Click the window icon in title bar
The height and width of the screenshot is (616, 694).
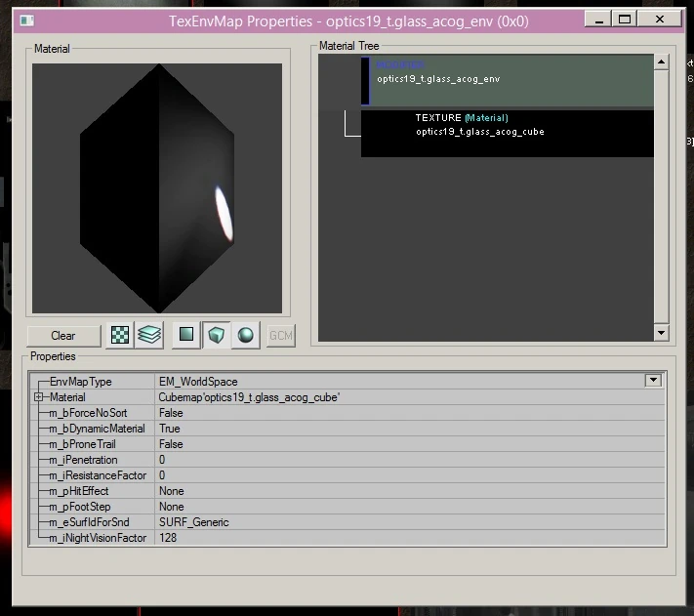click(27, 21)
